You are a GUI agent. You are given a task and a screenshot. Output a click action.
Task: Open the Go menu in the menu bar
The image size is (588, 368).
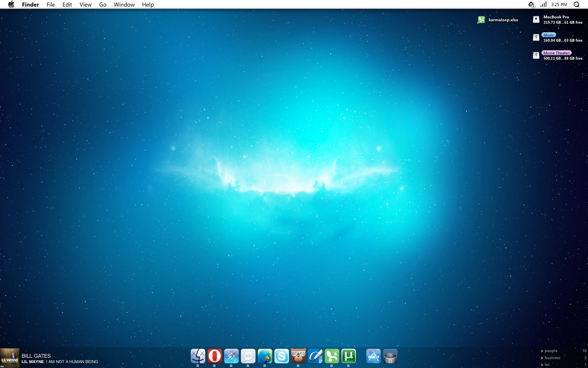(102, 4)
